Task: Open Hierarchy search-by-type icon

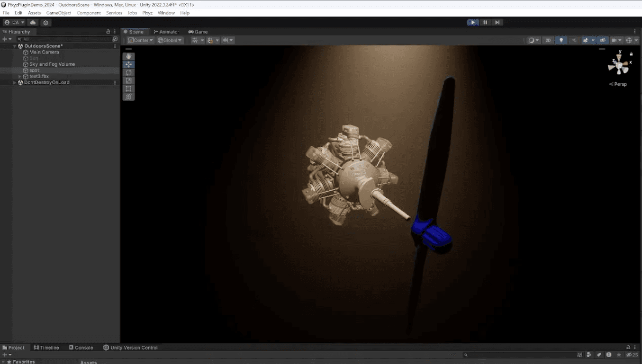Action: [115, 39]
